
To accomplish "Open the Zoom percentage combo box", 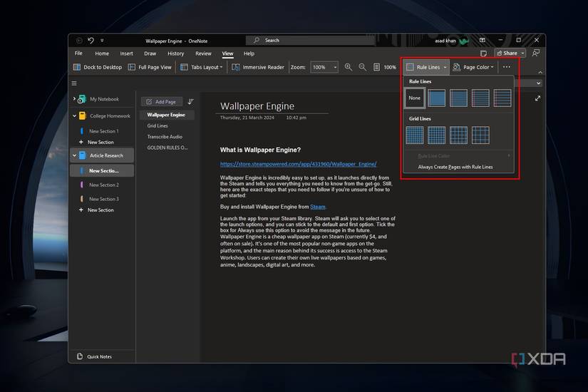I will (x=324, y=67).
